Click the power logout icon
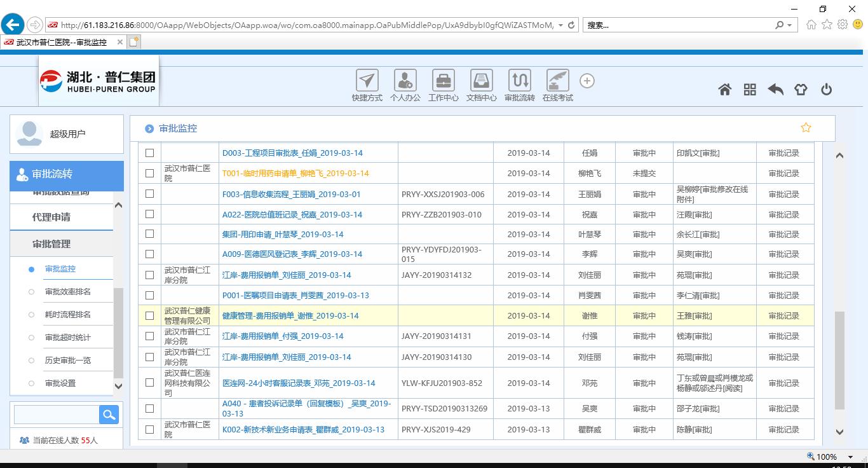This screenshot has width=868, height=468. (x=826, y=90)
